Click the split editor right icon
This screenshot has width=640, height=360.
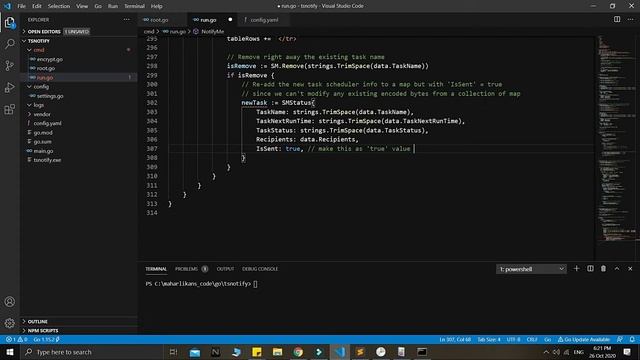click(x=617, y=19)
